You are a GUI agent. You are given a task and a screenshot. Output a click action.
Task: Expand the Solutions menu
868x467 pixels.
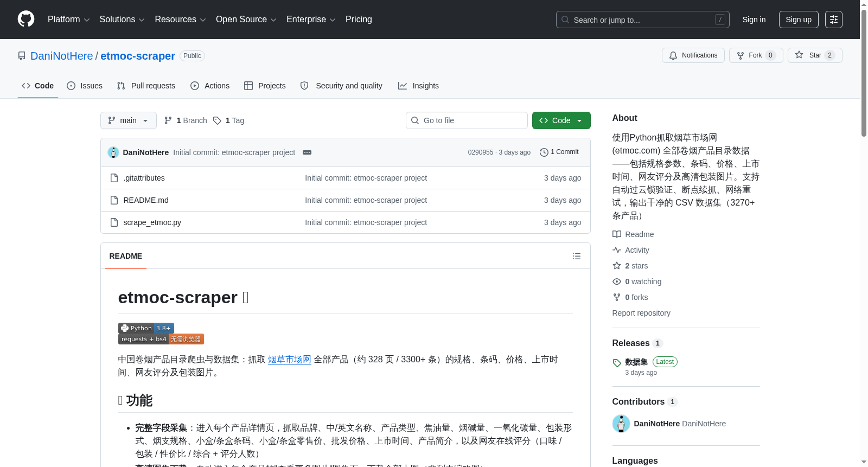[122, 20]
